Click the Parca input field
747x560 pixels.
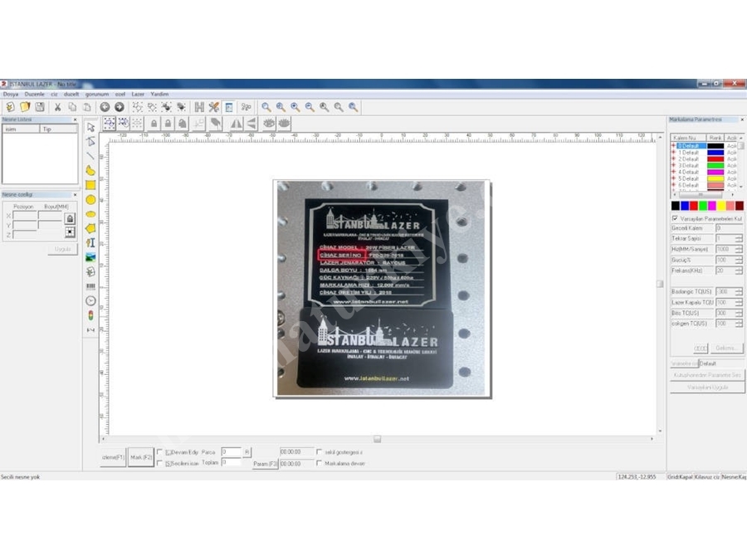[x=232, y=452]
